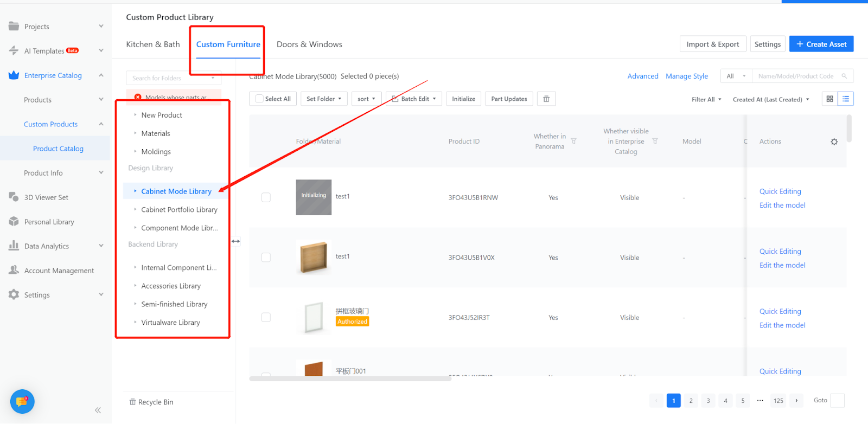Open the 3D Viewer Set icon

pos(14,197)
